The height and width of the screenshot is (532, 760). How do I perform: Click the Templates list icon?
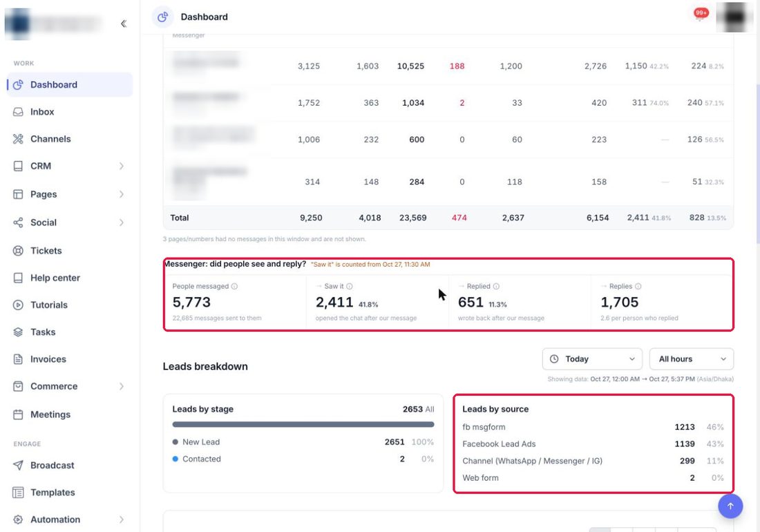point(18,492)
